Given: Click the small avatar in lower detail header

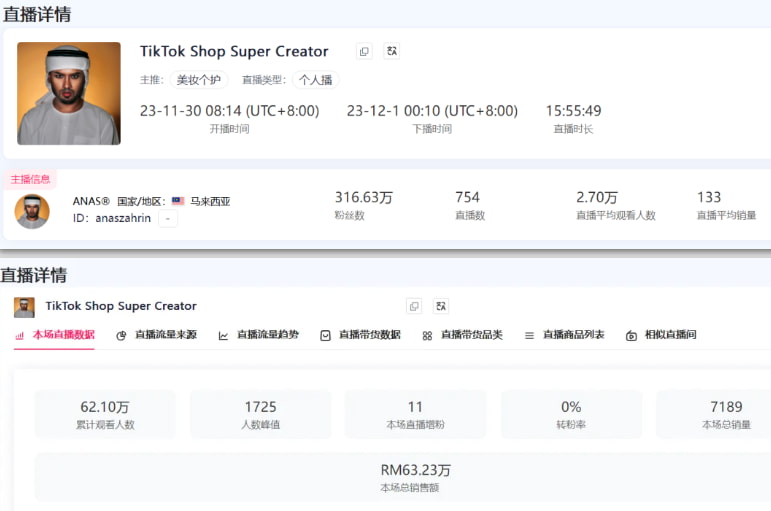Looking at the screenshot, I should click(x=24, y=306).
